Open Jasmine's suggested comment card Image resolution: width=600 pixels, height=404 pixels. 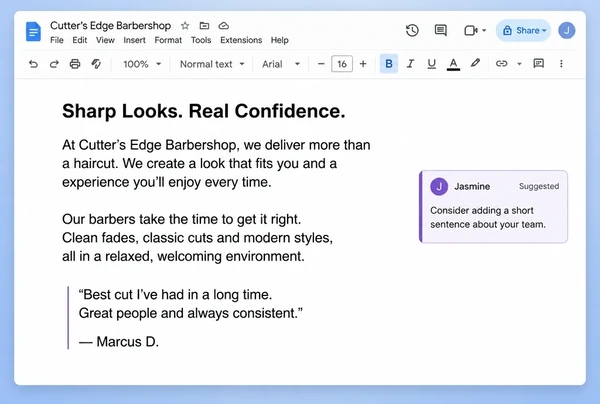tap(493, 207)
